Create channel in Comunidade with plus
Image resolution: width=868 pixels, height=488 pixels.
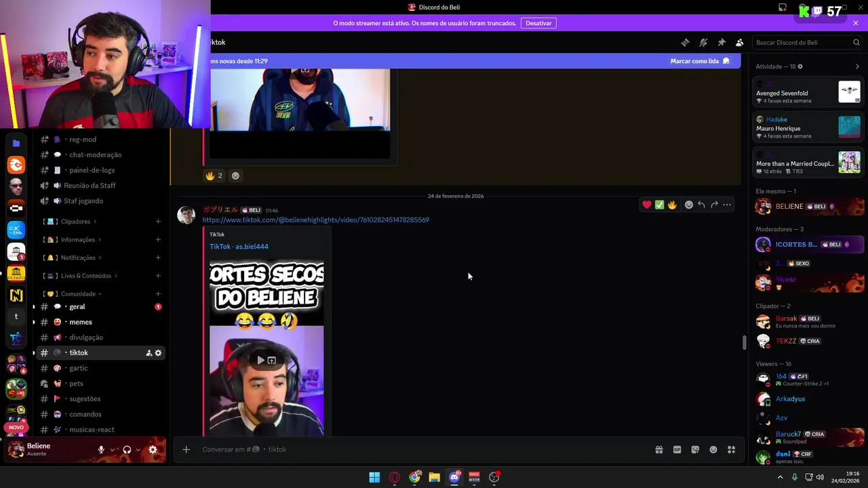(x=158, y=294)
